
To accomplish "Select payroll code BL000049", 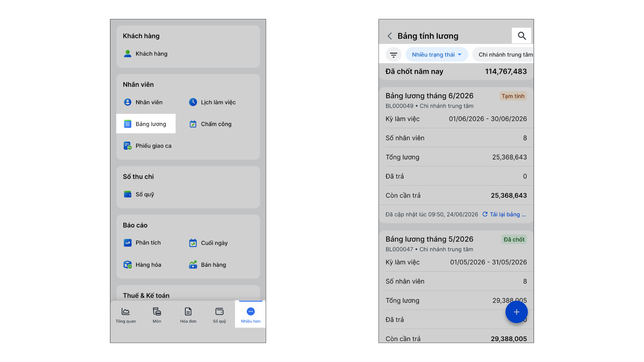I will click(x=399, y=106).
